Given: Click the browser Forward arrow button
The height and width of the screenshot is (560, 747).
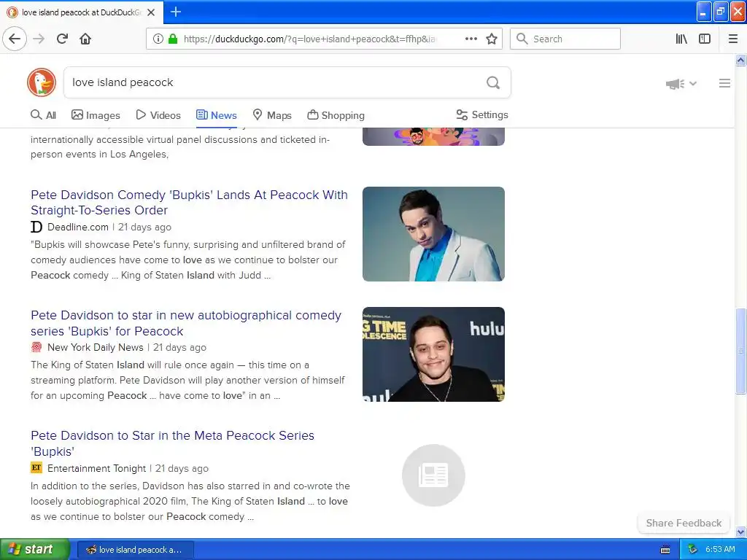Looking at the screenshot, I should point(39,39).
